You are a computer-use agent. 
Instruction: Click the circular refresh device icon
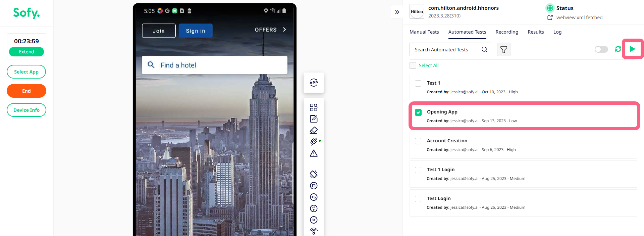tap(314, 208)
